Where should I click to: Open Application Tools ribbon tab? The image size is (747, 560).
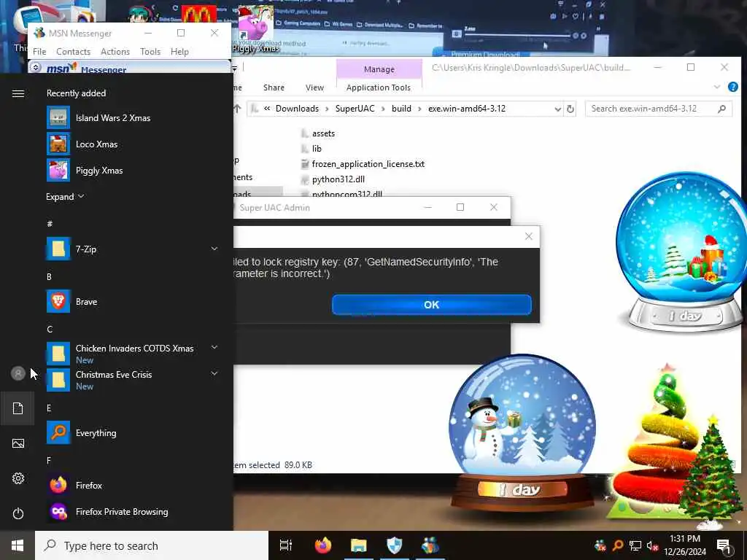[379, 87]
